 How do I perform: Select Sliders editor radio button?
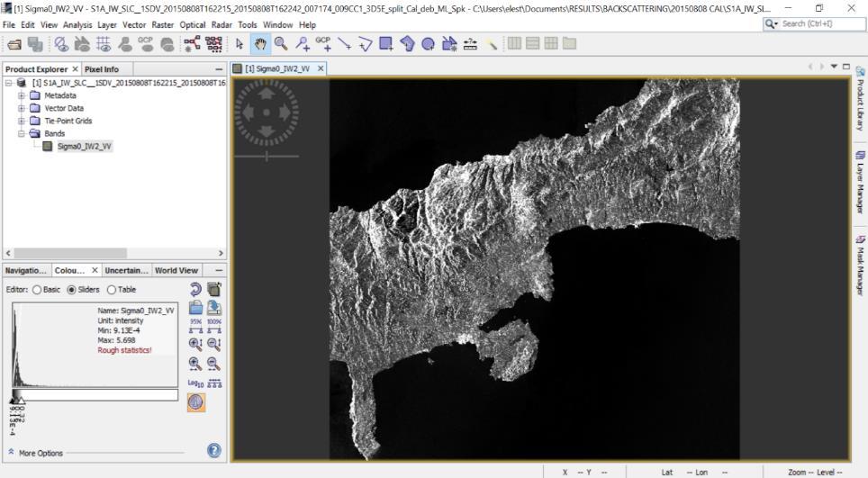tap(71, 290)
